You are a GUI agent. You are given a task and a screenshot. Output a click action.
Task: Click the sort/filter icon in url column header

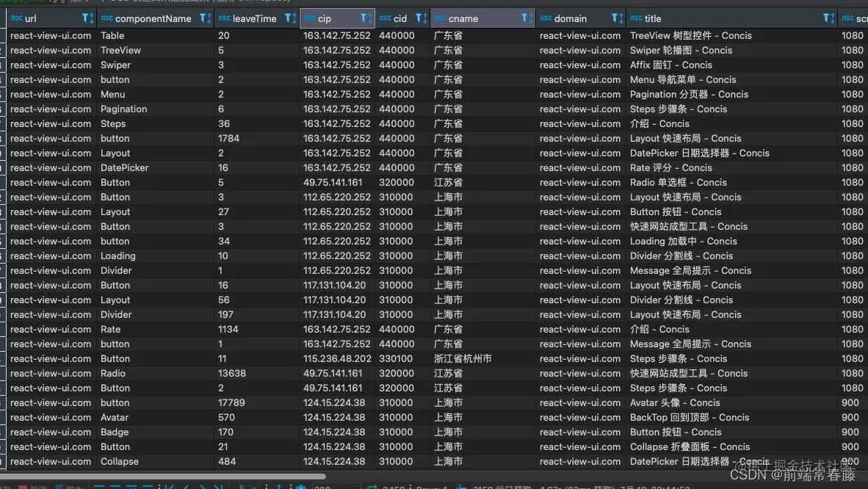(88, 18)
